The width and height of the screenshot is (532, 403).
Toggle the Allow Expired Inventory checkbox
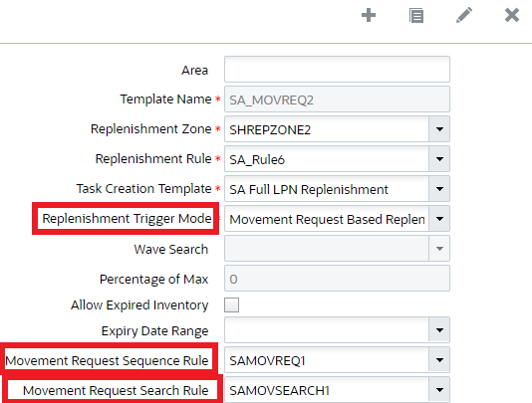click(x=231, y=304)
